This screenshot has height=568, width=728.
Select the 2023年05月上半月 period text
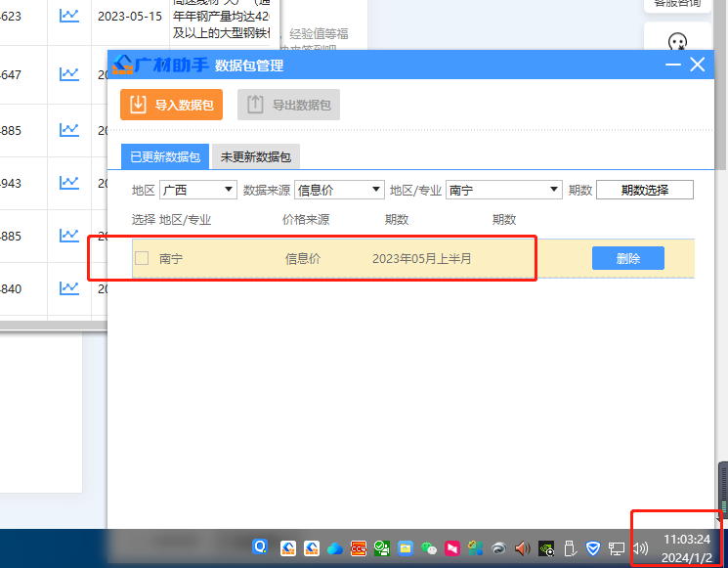[421, 259]
